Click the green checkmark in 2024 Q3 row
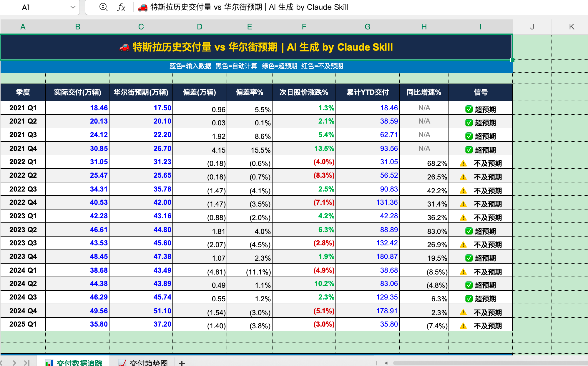 [x=469, y=299]
